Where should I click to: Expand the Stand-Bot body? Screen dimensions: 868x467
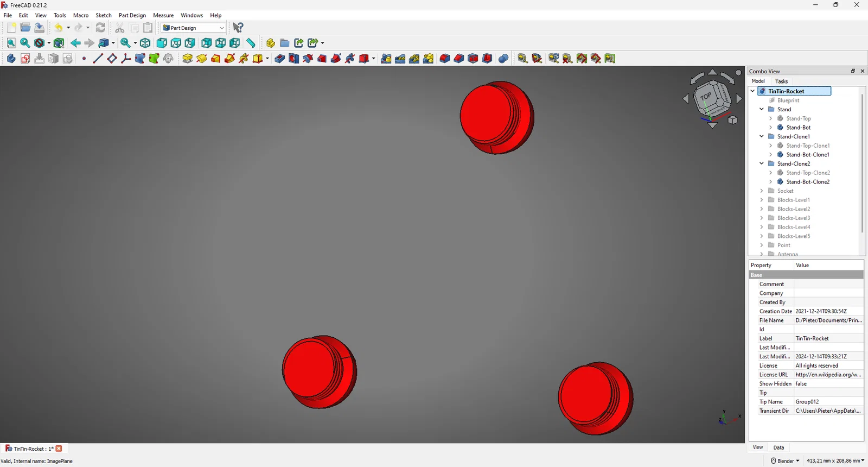click(771, 128)
